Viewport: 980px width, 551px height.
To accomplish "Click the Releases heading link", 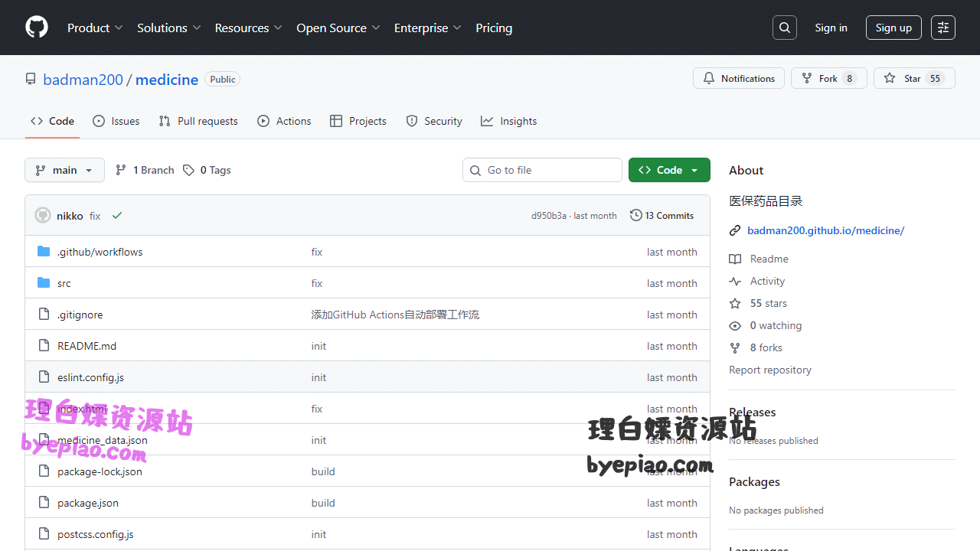I will tap(753, 412).
